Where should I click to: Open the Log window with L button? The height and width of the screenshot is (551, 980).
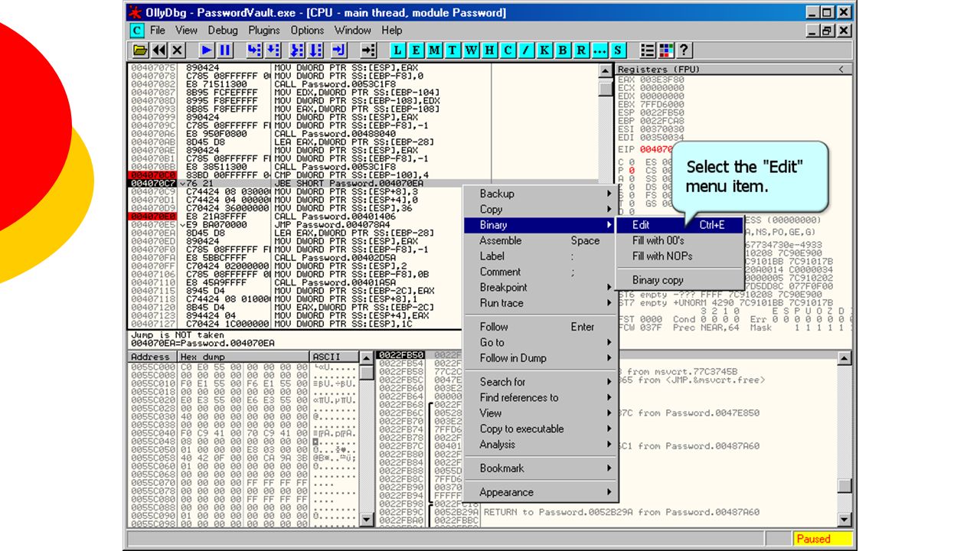[398, 51]
